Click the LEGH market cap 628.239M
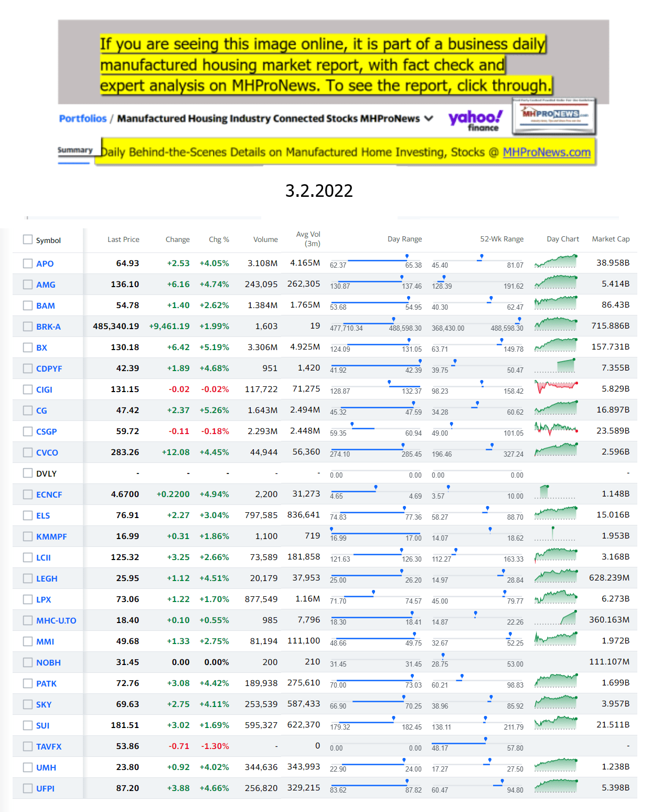This screenshot has height=812, width=652. (x=609, y=578)
